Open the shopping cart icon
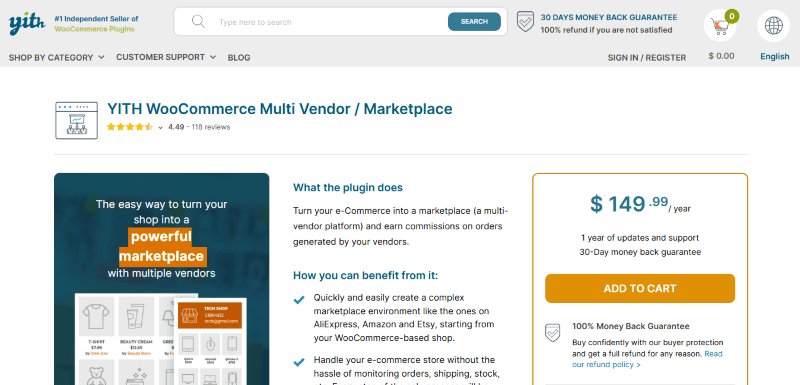 (720, 26)
